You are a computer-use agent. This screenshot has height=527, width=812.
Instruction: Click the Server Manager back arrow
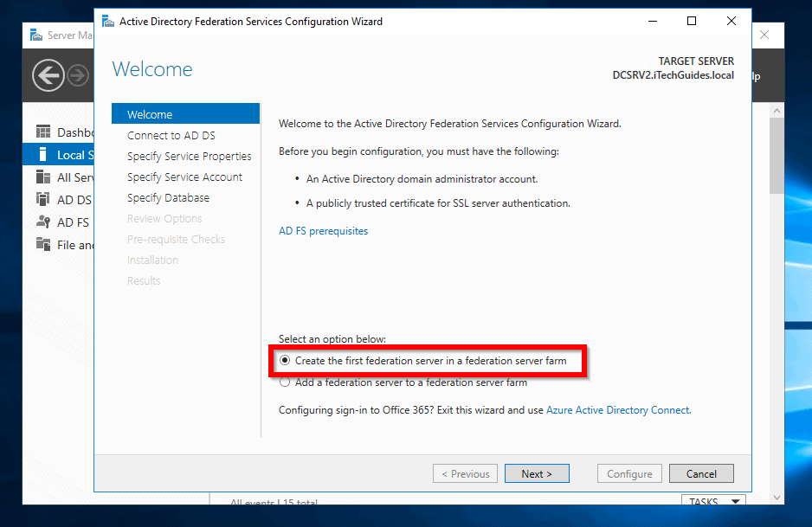(48, 75)
